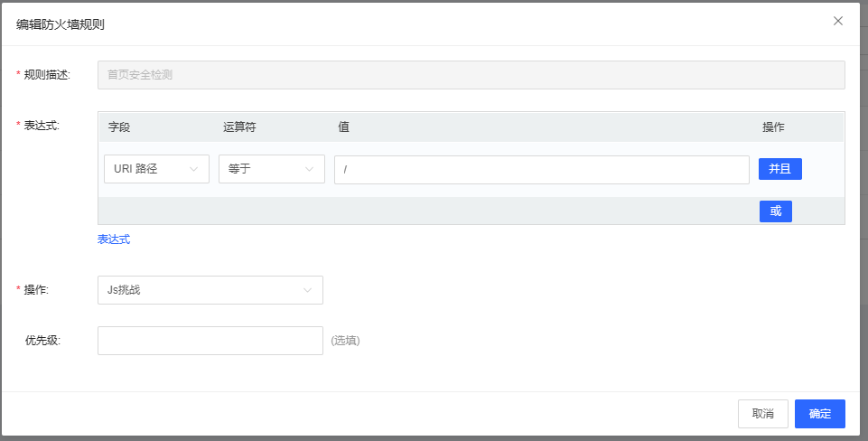Screen dimensions: 868x441
Task: Click the 确定 button
Action: click(x=820, y=414)
